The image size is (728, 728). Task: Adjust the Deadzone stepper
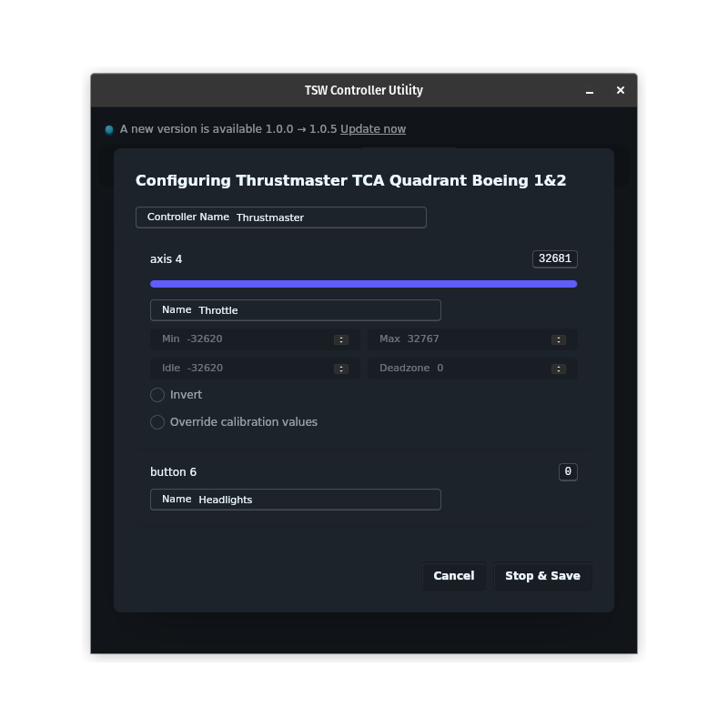click(559, 369)
